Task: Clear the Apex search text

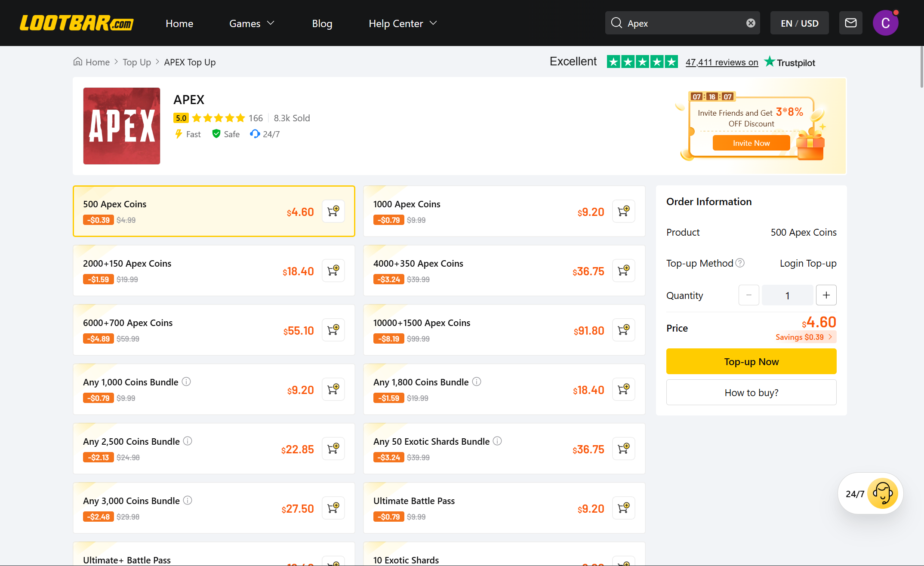Action: pos(751,23)
